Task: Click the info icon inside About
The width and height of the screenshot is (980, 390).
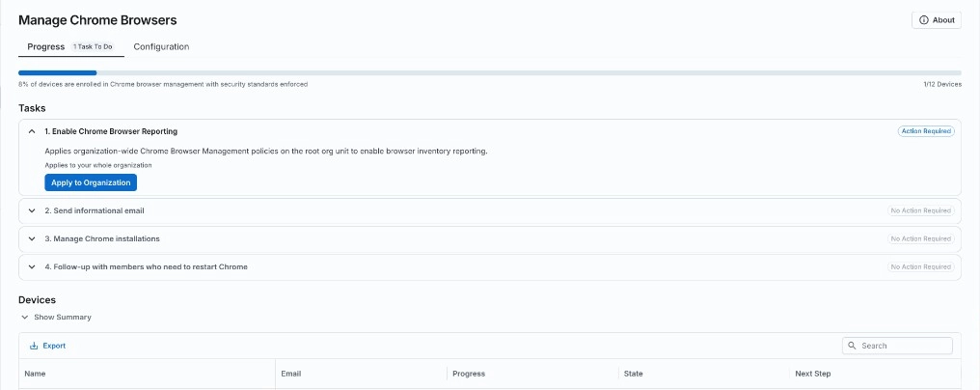Action: pos(924,20)
